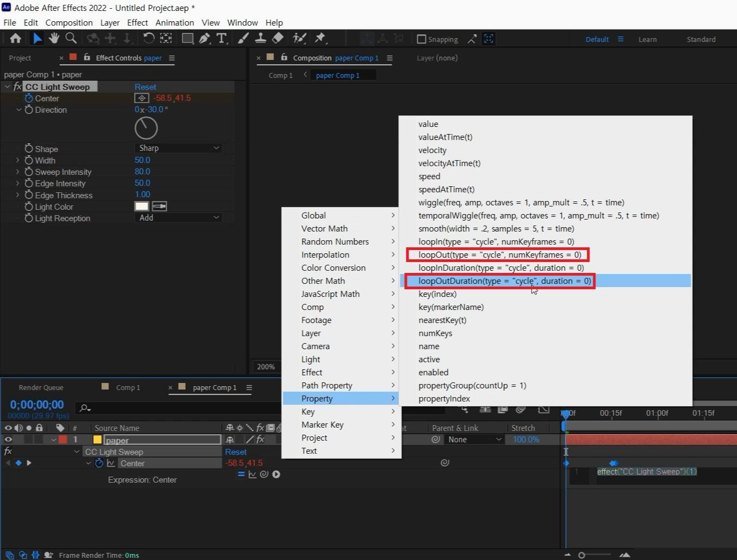Click the parent pick whip beside None

tap(436, 439)
